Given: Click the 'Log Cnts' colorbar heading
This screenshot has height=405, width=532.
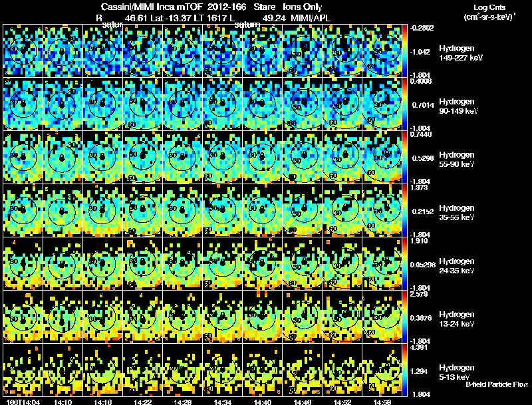Looking at the screenshot, I should [x=489, y=7].
